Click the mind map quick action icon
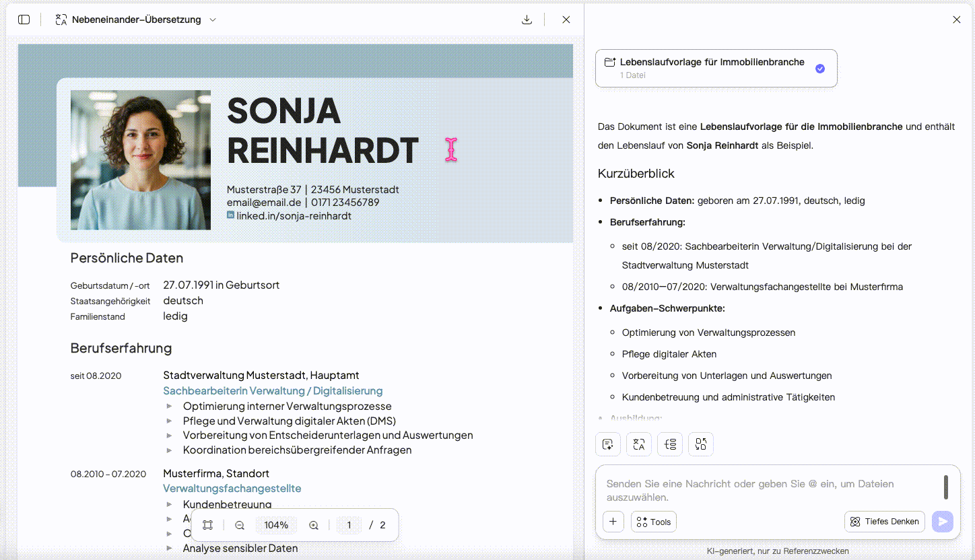This screenshot has width=975, height=560. tap(670, 444)
